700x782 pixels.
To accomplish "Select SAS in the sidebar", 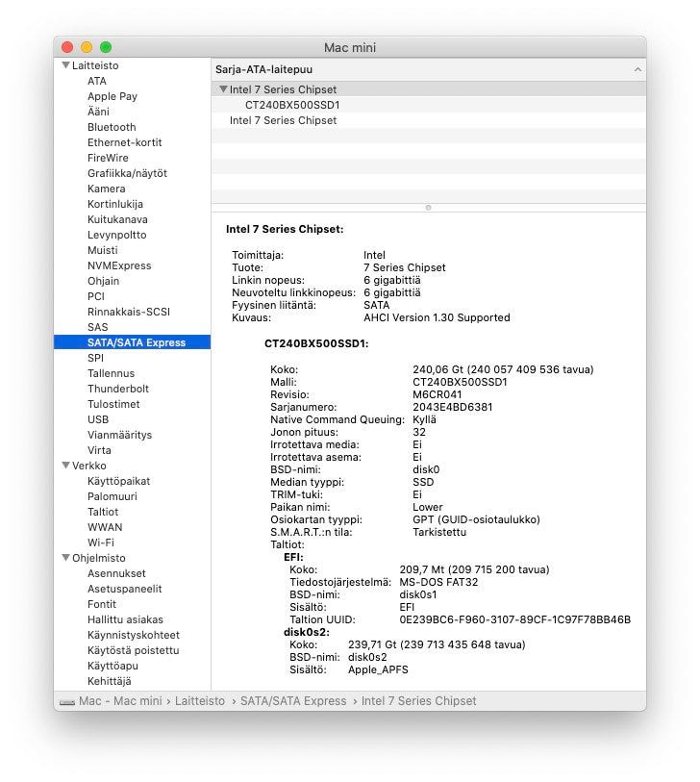I will (x=98, y=327).
